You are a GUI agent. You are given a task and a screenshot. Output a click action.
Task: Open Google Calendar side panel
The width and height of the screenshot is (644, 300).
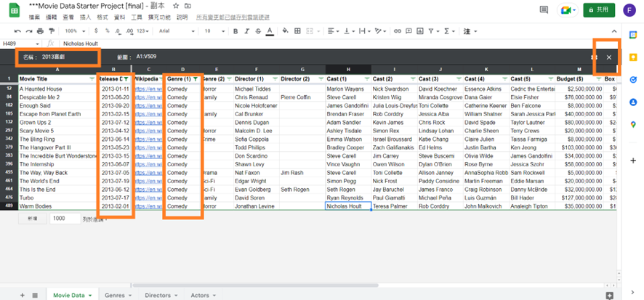633,36
